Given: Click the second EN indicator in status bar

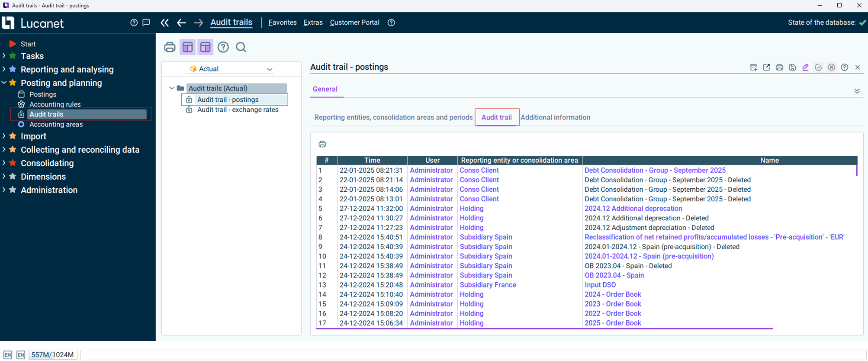Looking at the screenshot, I should point(21,355).
